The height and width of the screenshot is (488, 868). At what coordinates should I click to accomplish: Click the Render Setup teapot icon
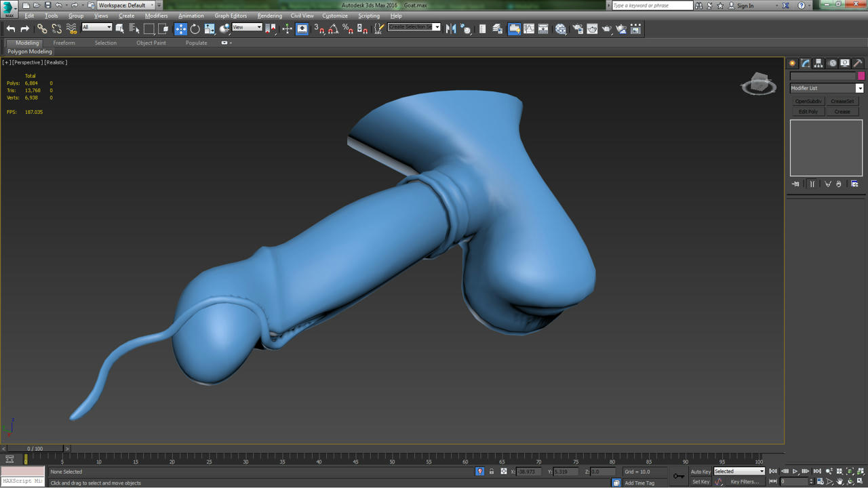[578, 28]
